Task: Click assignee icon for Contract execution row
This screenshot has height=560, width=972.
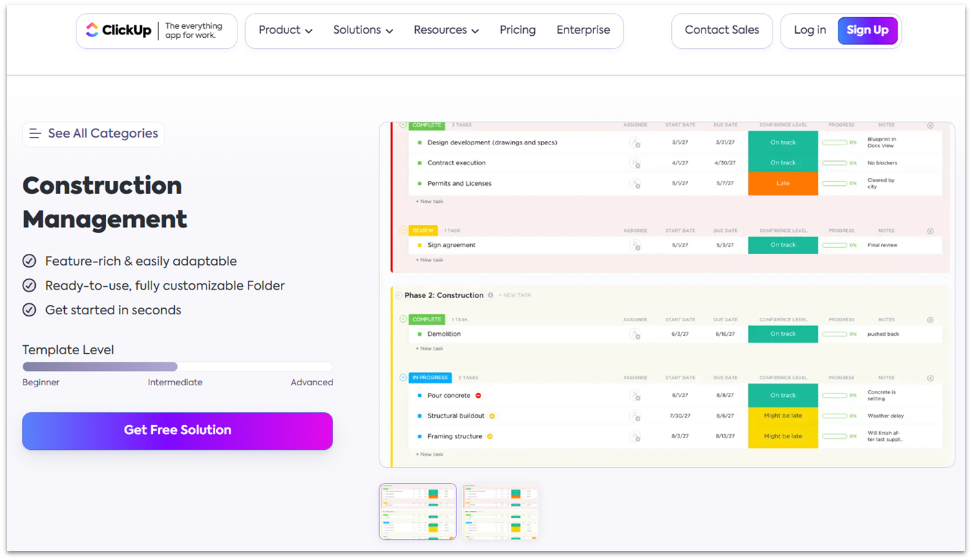Action: (635, 163)
